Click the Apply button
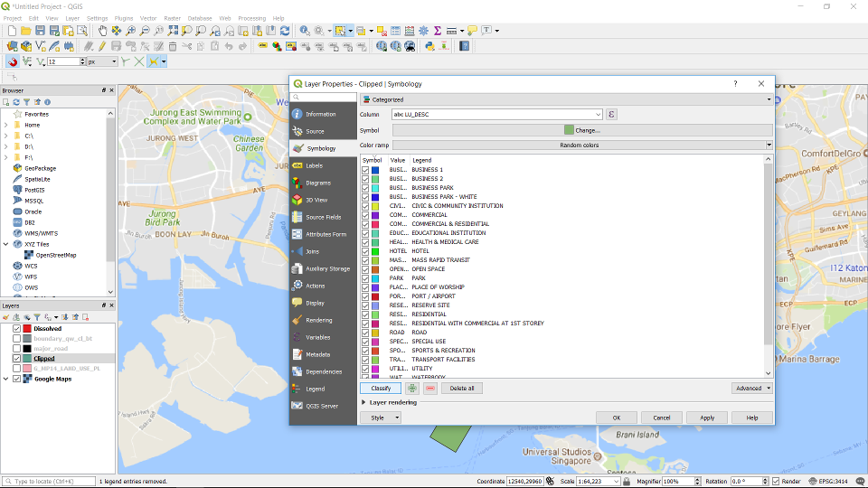Image resolution: width=868 pixels, height=488 pixels. click(707, 418)
